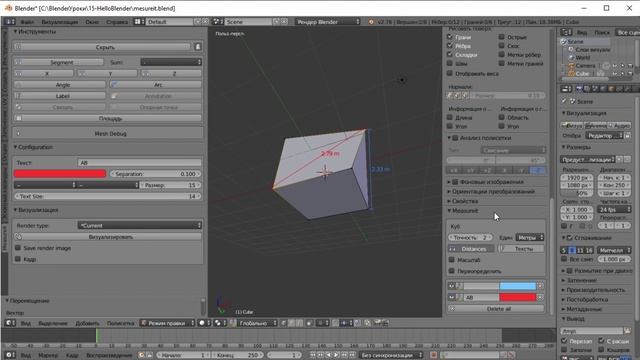Click the 3D view editor type icon
640x360 pixels.
tap(10, 323)
